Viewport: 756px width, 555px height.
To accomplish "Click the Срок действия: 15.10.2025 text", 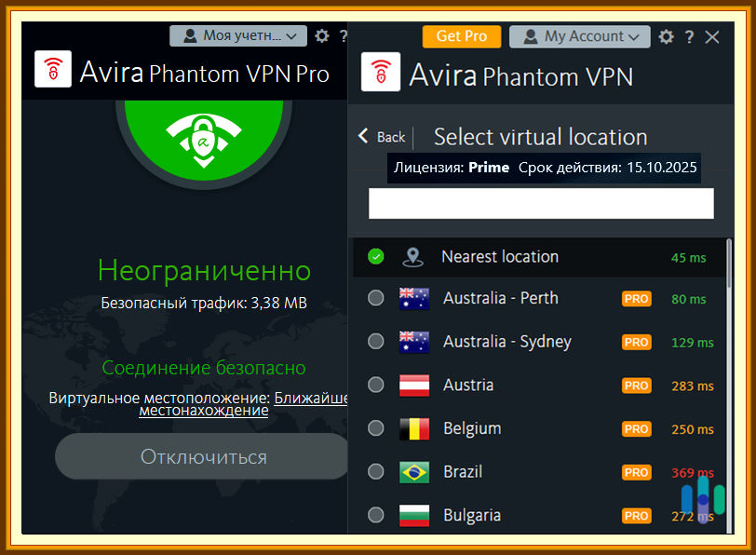I will click(x=607, y=168).
